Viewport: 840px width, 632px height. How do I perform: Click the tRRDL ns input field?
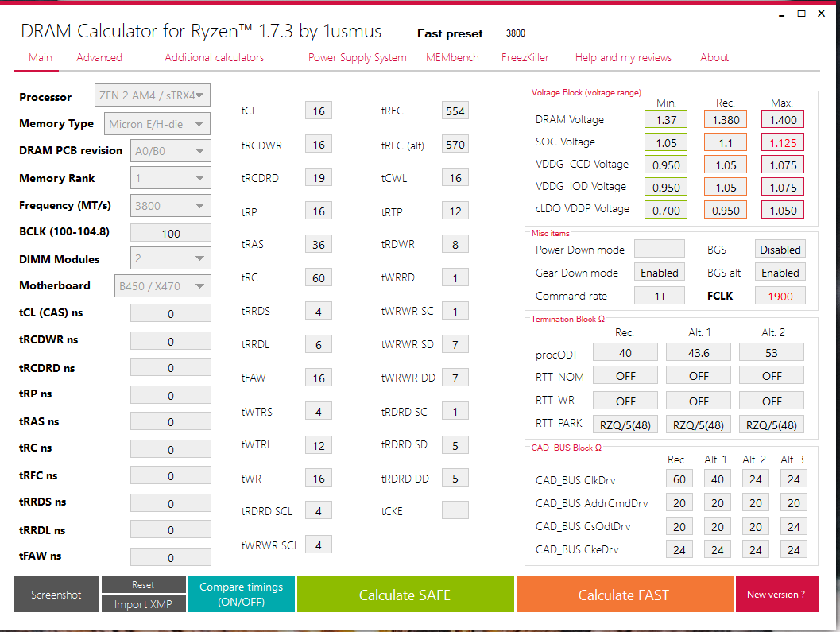click(x=170, y=529)
